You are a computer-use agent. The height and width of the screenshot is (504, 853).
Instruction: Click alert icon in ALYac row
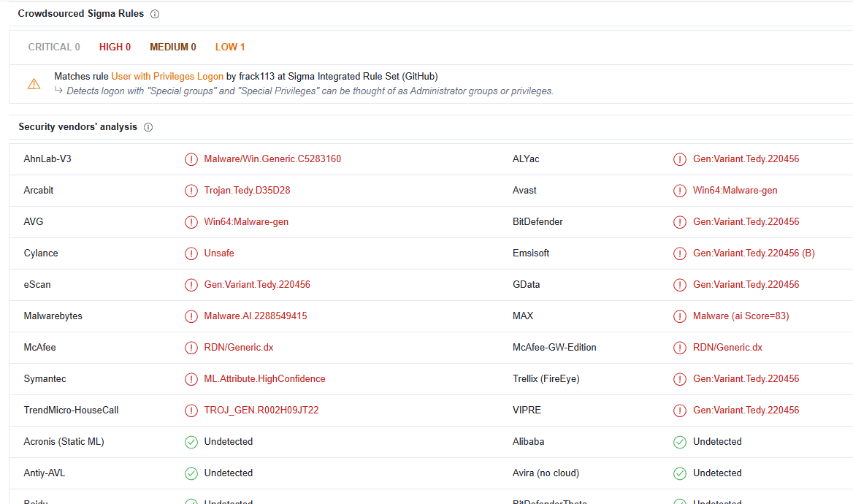pos(680,159)
